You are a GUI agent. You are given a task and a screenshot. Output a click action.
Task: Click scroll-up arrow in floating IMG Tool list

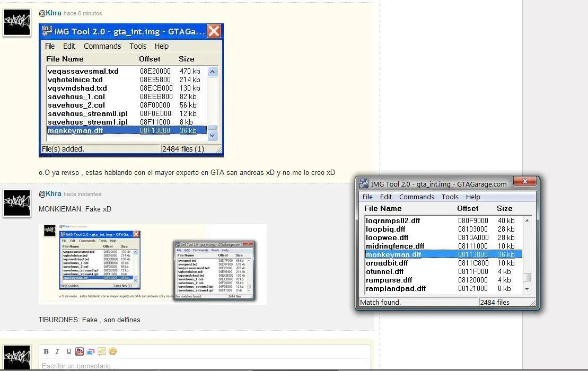(x=527, y=220)
